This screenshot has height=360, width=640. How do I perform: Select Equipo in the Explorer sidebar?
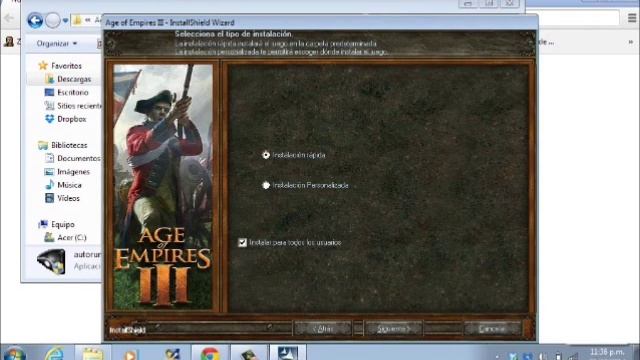[56, 224]
